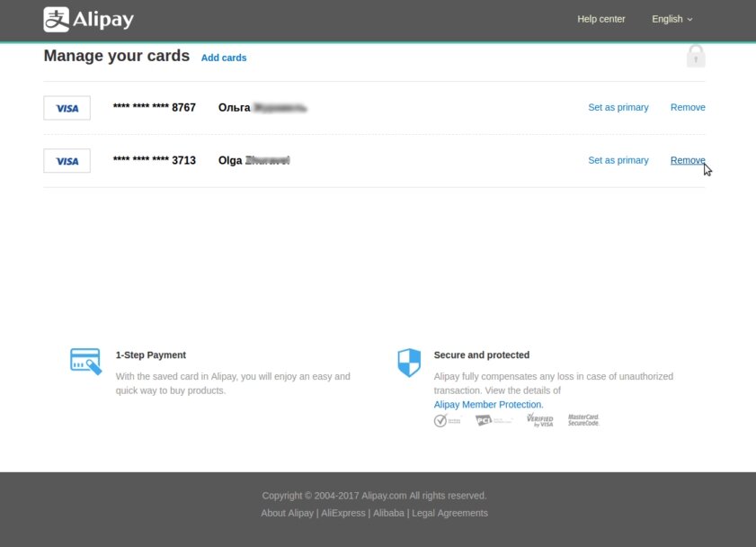Click the Alipay logo in header

coord(89,19)
